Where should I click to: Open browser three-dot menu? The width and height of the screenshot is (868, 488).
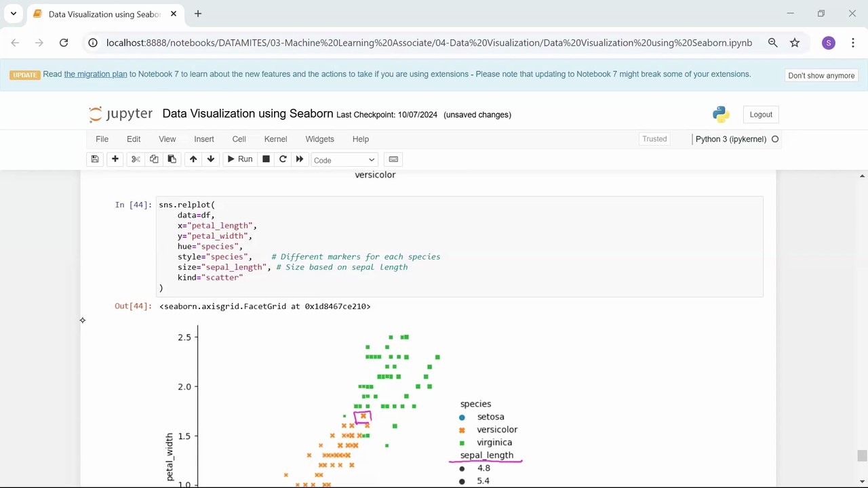pyautogui.click(x=852, y=43)
